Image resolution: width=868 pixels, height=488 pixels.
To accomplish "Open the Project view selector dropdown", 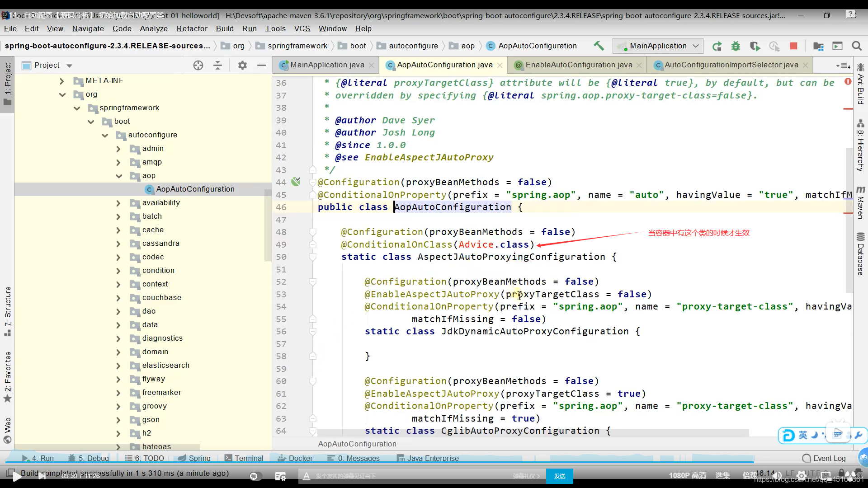I will [x=69, y=66].
